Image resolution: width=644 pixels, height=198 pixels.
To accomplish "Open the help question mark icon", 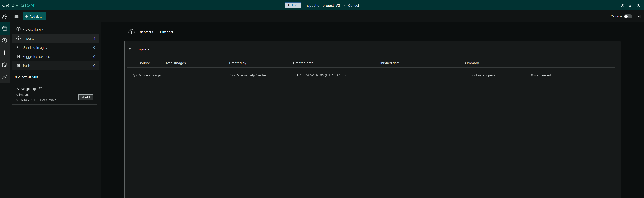I will tap(622, 5).
